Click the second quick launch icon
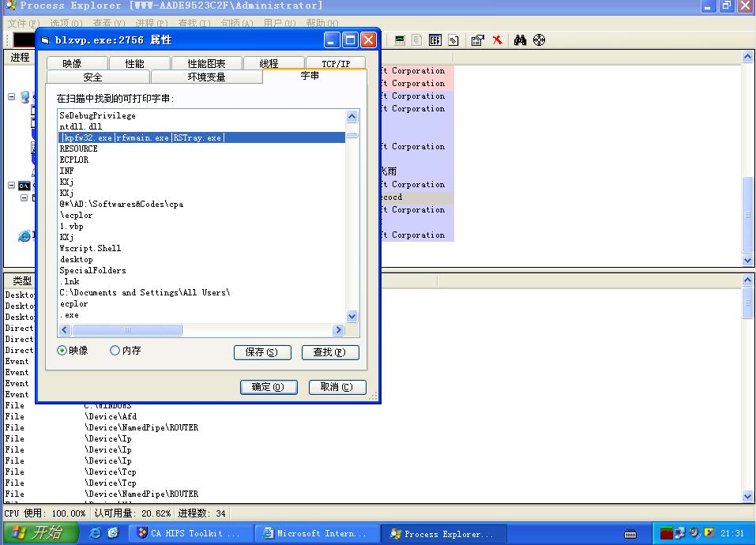The image size is (756, 545). (x=113, y=533)
